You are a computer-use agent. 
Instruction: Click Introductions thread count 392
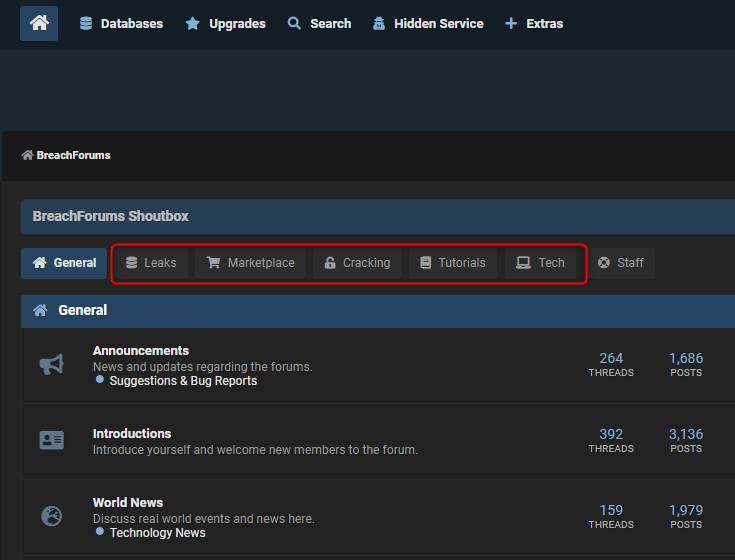coord(611,434)
